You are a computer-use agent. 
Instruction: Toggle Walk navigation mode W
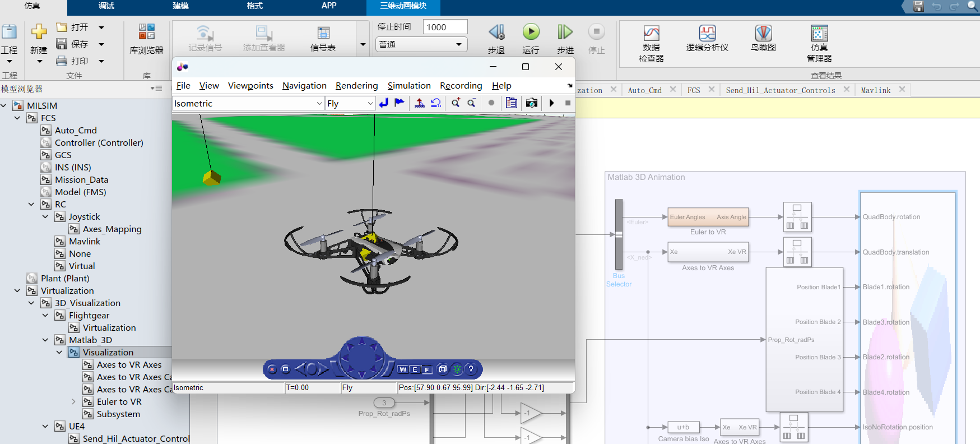[x=403, y=369]
